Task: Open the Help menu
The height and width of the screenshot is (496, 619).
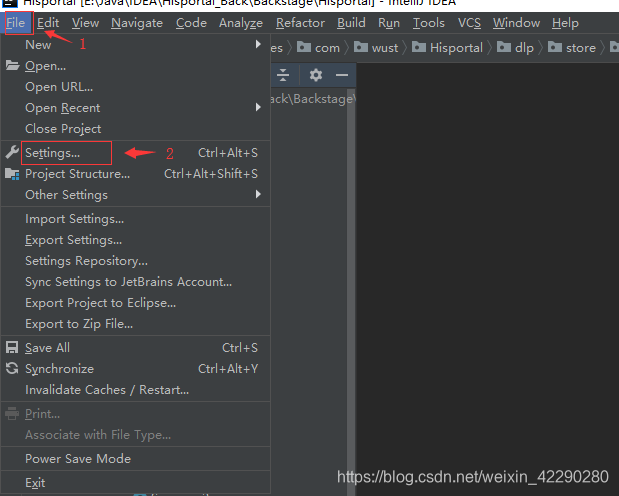Action: click(565, 23)
